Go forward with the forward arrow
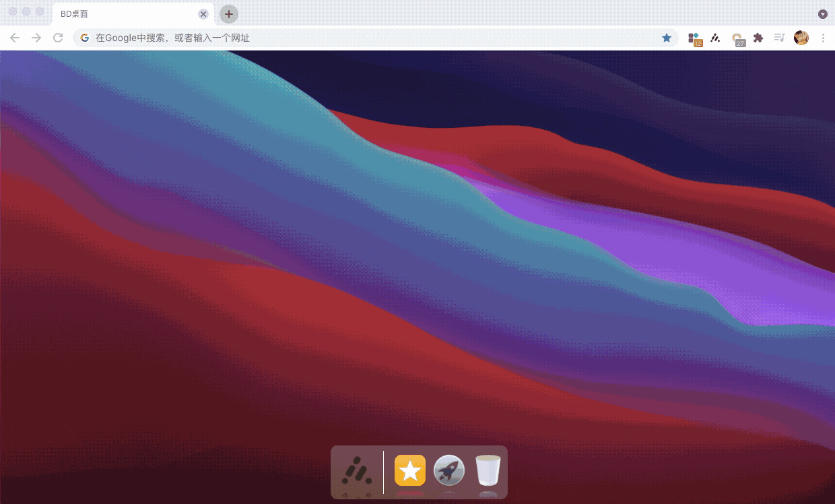This screenshot has width=835, height=504. [x=36, y=38]
